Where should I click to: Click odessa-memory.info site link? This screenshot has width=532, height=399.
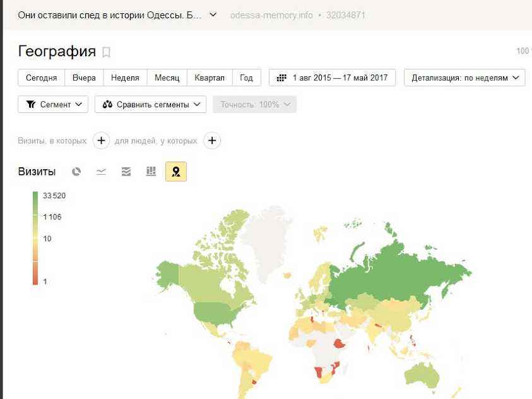pyautogui.click(x=271, y=15)
